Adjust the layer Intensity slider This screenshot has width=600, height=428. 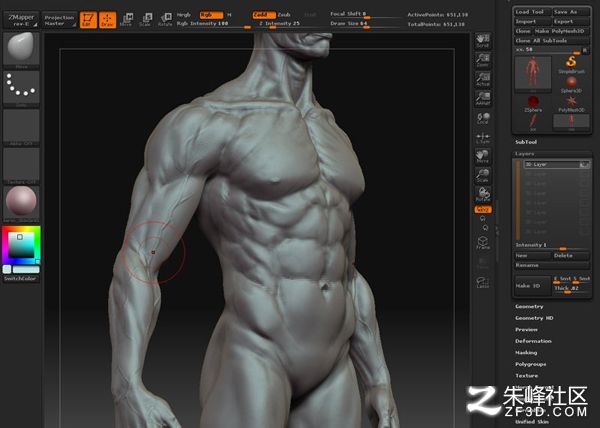(x=551, y=246)
